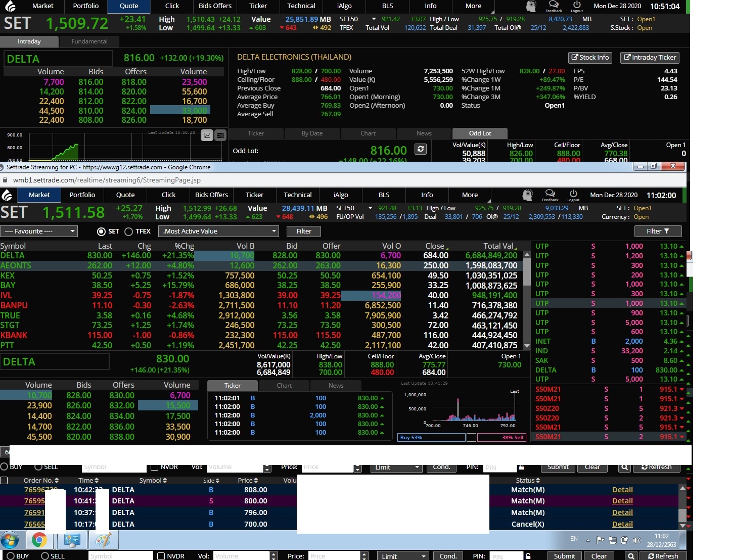Open the Chart tab beside Ticker in the front window

pyautogui.click(x=284, y=386)
